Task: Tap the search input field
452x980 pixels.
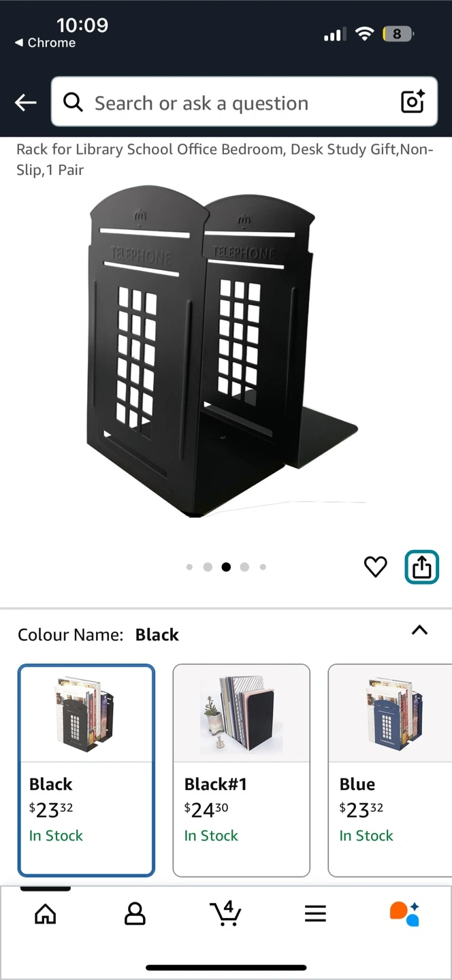Action: pos(244,102)
